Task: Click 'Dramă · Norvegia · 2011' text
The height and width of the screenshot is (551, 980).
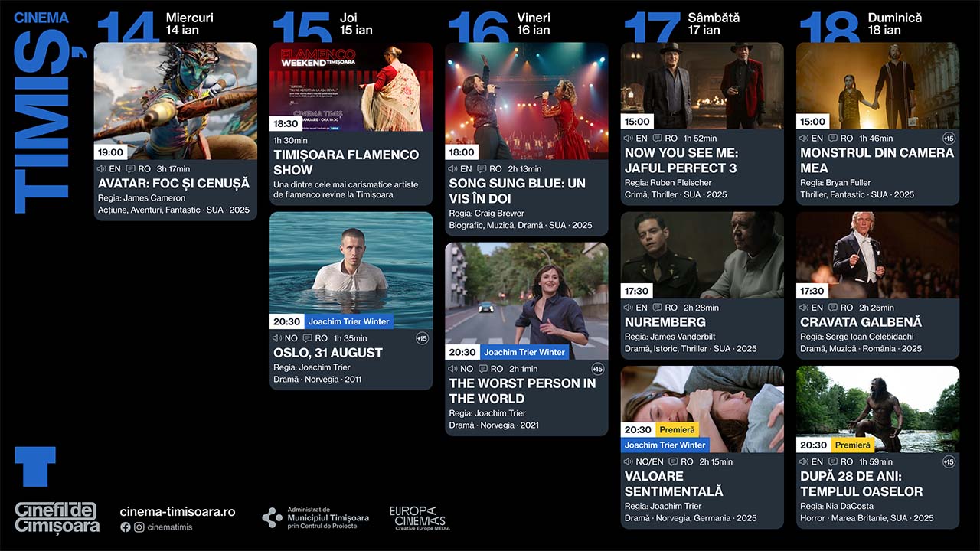Action: (318, 380)
